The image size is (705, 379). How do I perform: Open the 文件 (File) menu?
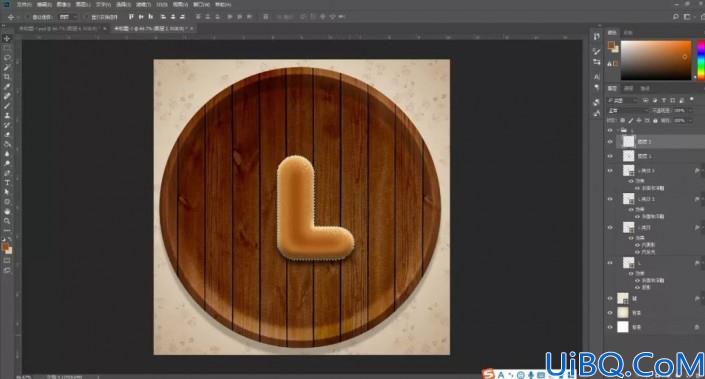24,4
